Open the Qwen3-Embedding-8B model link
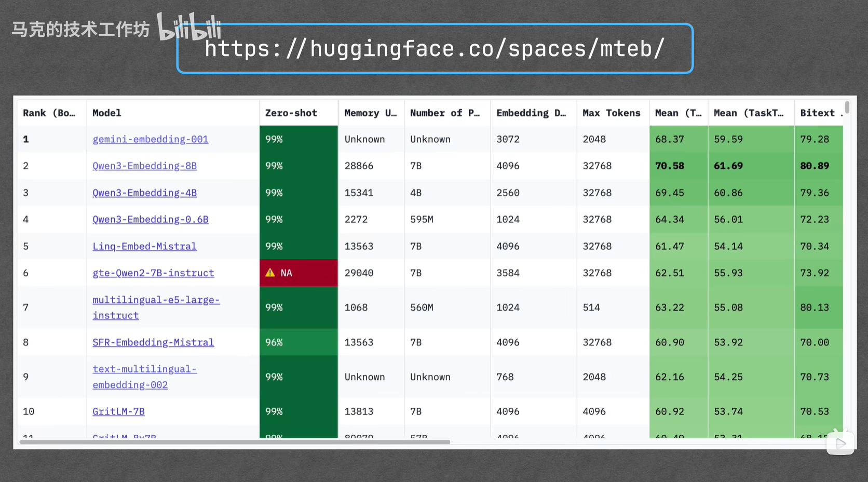Image resolution: width=868 pixels, height=482 pixels. pyautogui.click(x=145, y=166)
